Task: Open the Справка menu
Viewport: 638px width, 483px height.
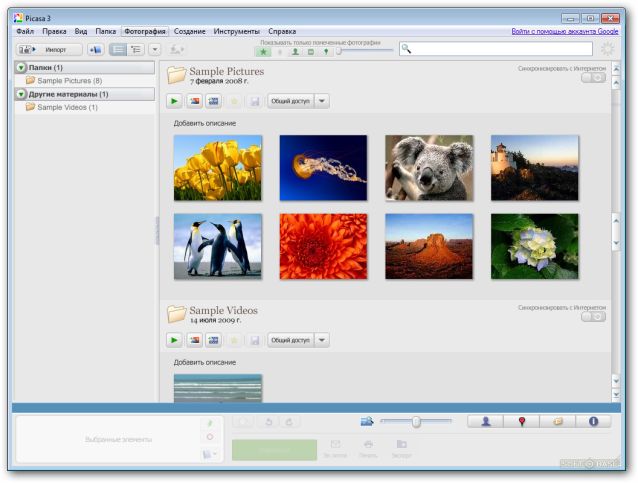Action: (282, 31)
